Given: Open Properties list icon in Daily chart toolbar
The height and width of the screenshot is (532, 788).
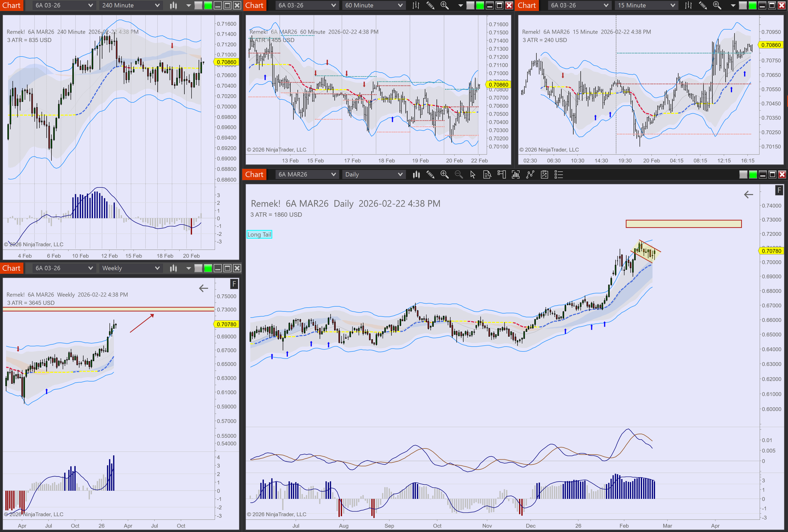Looking at the screenshot, I should click(559, 175).
